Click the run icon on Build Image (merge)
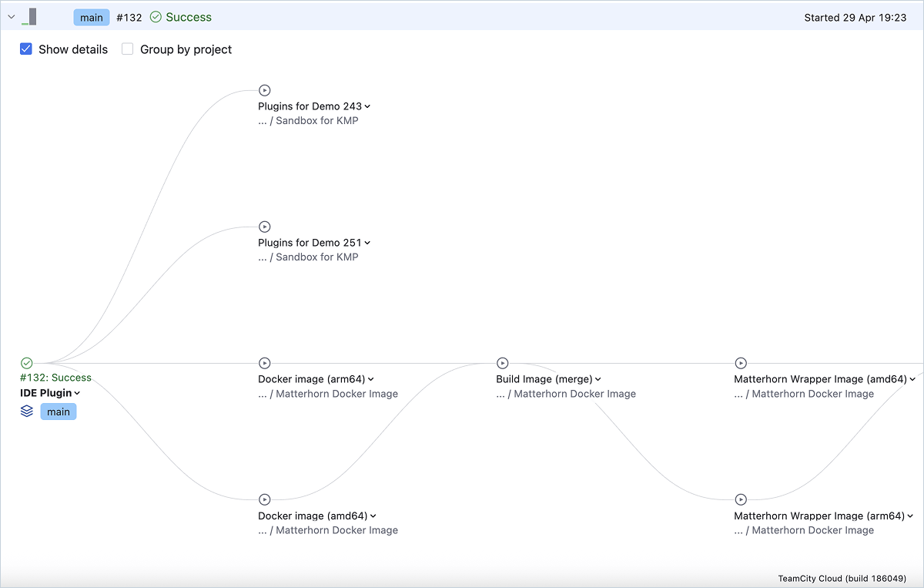 click(503, 363)
